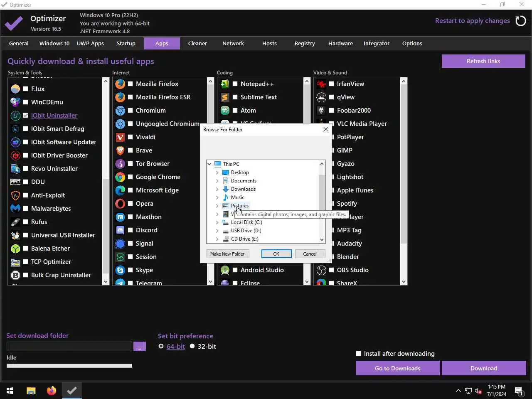Click the Vivaldi browser icon
The image size is (532, 399).
[x=120, y=137]
